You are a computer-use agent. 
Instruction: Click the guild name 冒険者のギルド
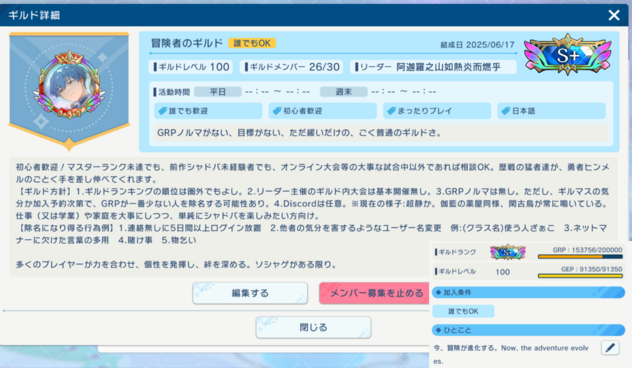tap(187, 43)
